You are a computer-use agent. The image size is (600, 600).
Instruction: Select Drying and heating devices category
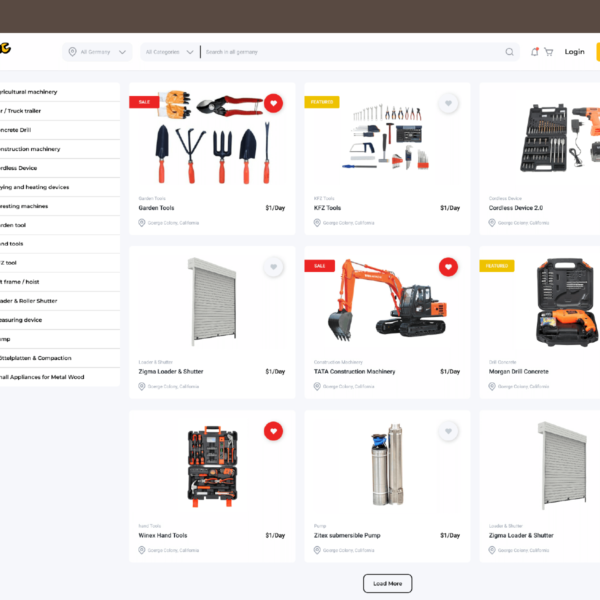click(60, 187)
